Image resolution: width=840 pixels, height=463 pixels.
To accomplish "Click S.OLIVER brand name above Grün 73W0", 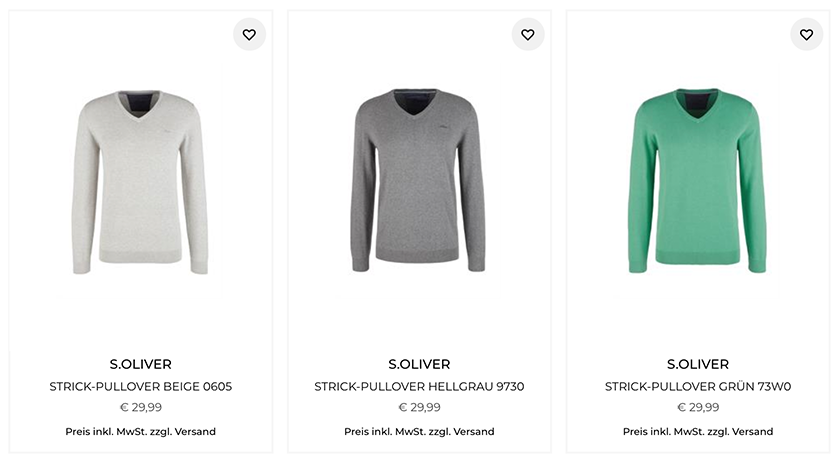I will pyautogui.click(x=698, y=364).
